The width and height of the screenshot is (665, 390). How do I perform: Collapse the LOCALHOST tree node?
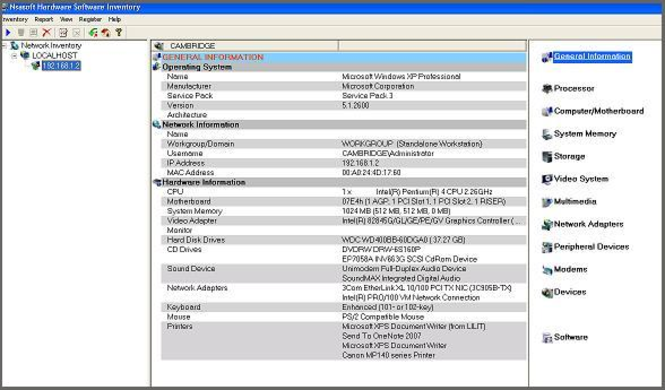click(14, 56)
